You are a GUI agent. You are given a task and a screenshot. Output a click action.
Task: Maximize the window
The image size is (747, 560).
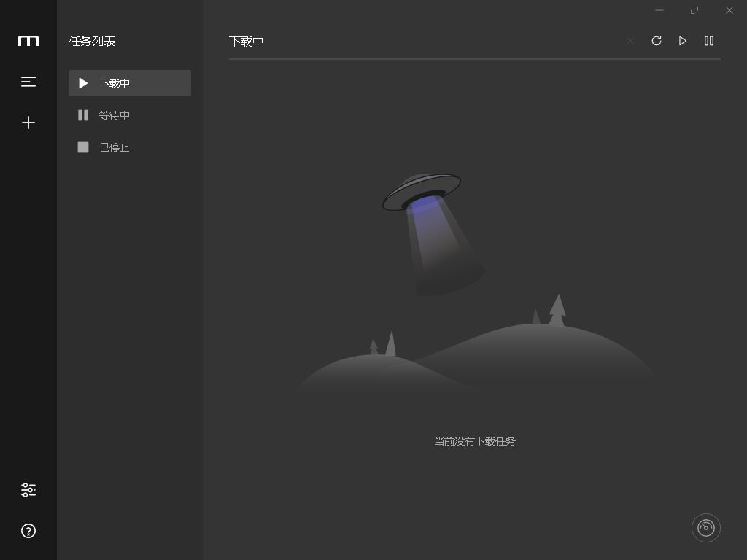pyautogui.click(x=694, y=10)
